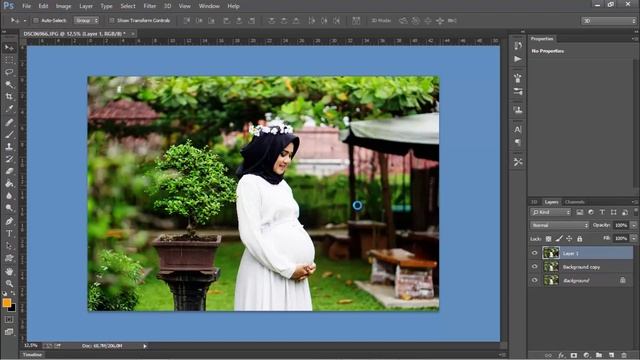The height and width of the screenshot is (360, 640).
Task: Hide the Background copy layer eye
Action: pos(534,267)
